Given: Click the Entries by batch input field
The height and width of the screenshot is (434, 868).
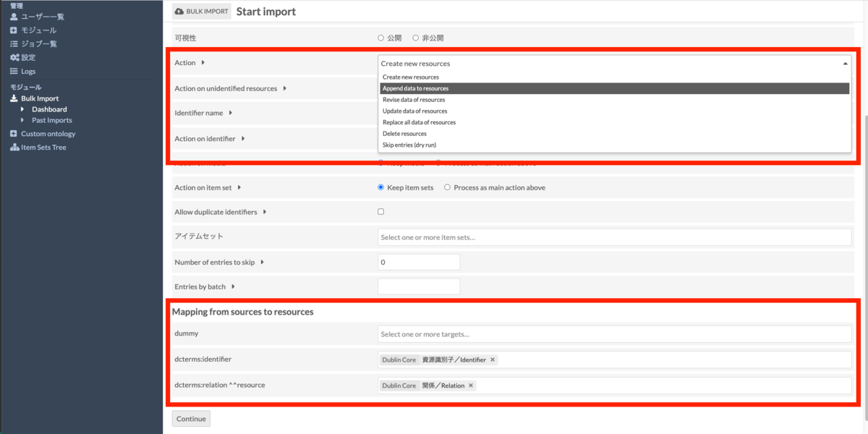Looking at the screenshot, I should click(x=419, y=286).
